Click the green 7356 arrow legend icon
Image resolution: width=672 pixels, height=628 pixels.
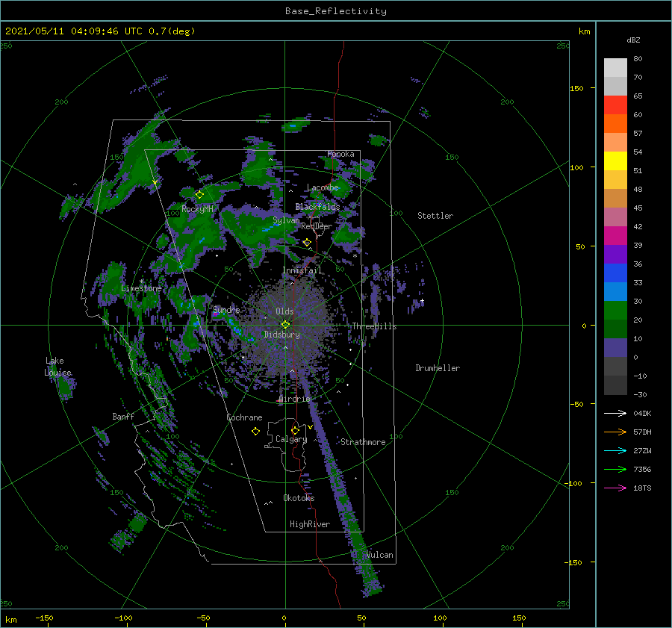pos(615,470)
